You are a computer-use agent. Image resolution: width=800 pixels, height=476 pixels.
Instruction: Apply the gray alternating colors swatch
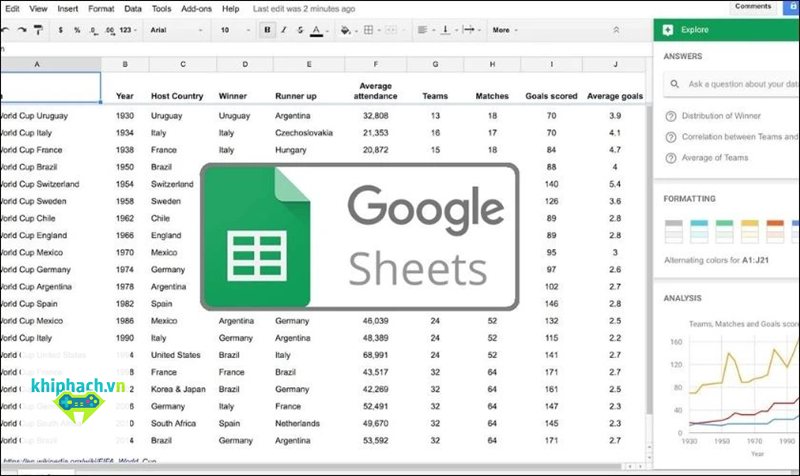coord(674,232)
